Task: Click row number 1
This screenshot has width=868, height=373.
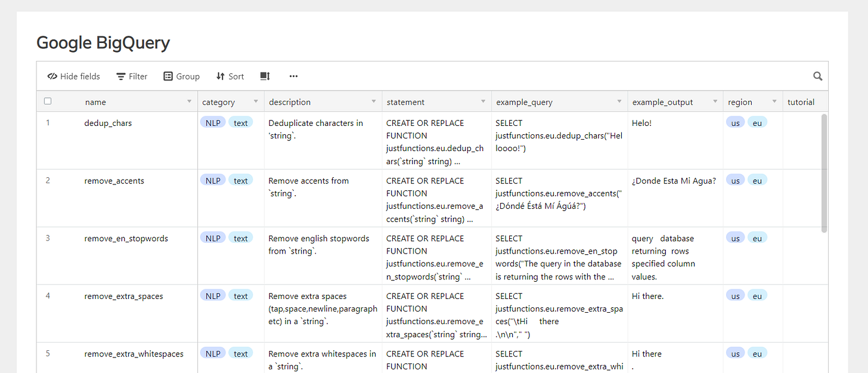Action: click(48, 123)
